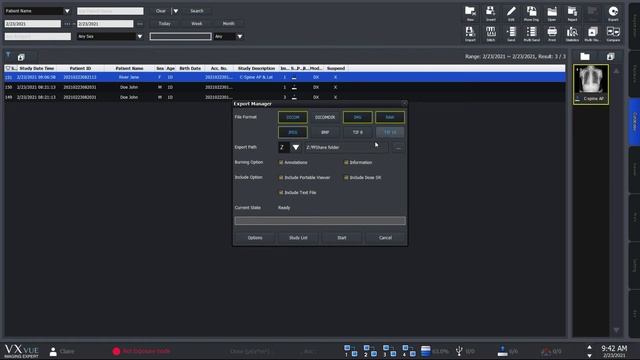Click the Patient Name column header
Viewport: 640px width, 360px height.
click(x=129, y=68)
